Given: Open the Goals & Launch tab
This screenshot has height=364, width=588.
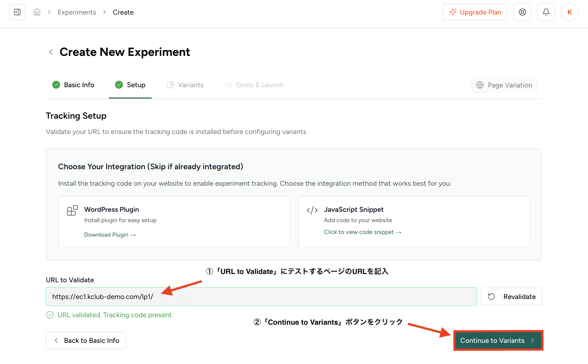Looking at the screenshot, I should [254, 85].
